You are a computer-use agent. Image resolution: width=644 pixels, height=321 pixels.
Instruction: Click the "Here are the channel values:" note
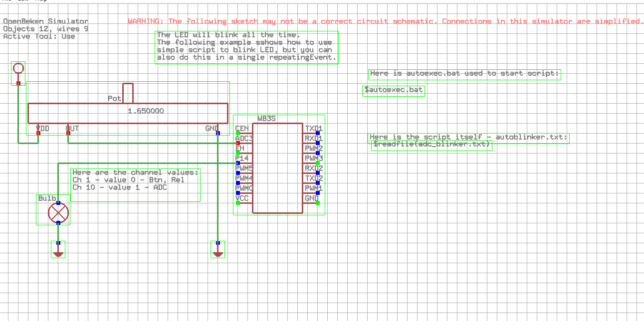(x=135, y=172)
